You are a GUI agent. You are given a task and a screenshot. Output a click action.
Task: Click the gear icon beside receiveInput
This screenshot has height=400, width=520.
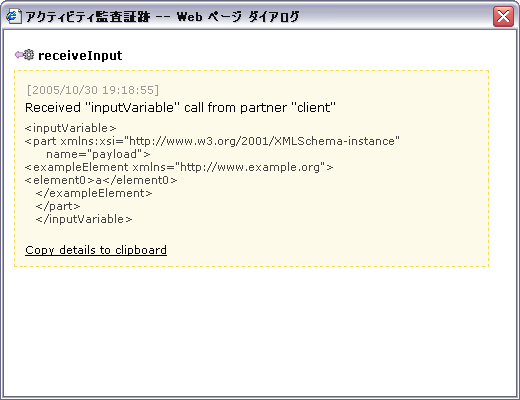point(29,55)
